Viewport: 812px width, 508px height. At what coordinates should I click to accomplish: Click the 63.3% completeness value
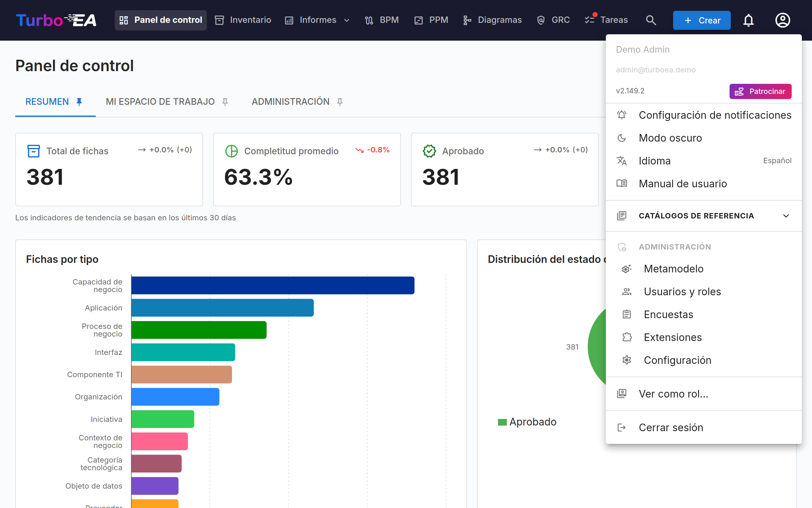point(259,177)
